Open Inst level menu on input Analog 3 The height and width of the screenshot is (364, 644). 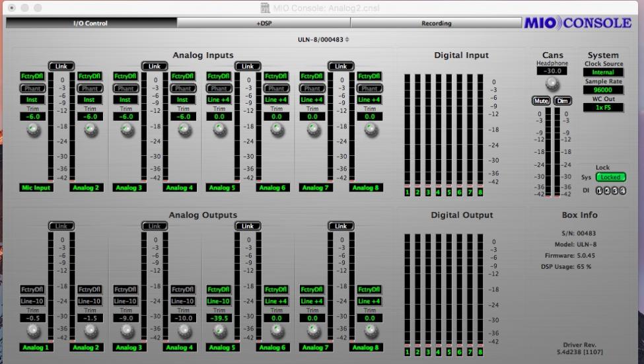tap(125, 100)
